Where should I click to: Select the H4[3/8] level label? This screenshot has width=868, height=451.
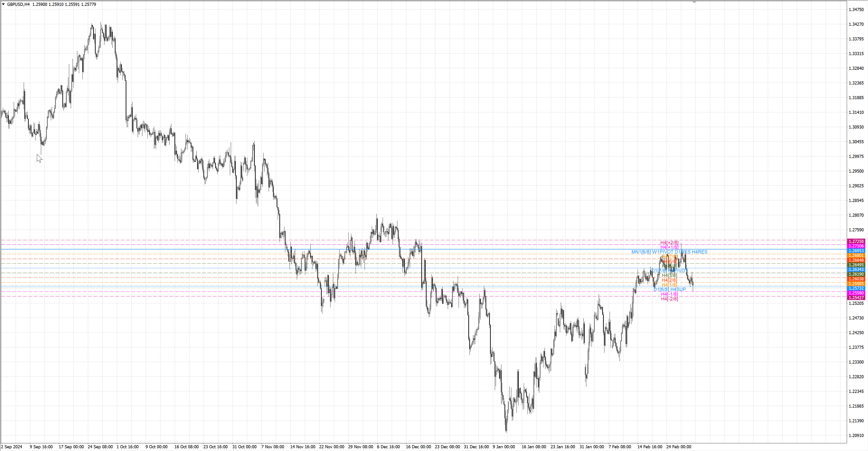pyautogui.click(x=669, y=275)
